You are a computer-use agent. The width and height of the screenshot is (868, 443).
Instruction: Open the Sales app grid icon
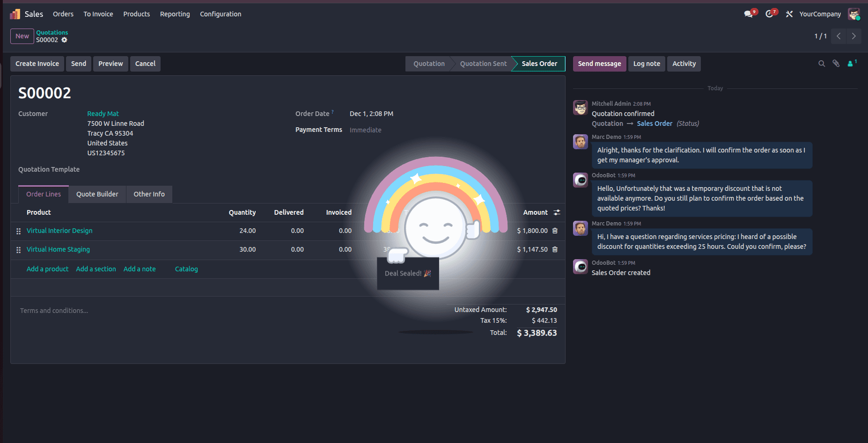tap(15, 14)
